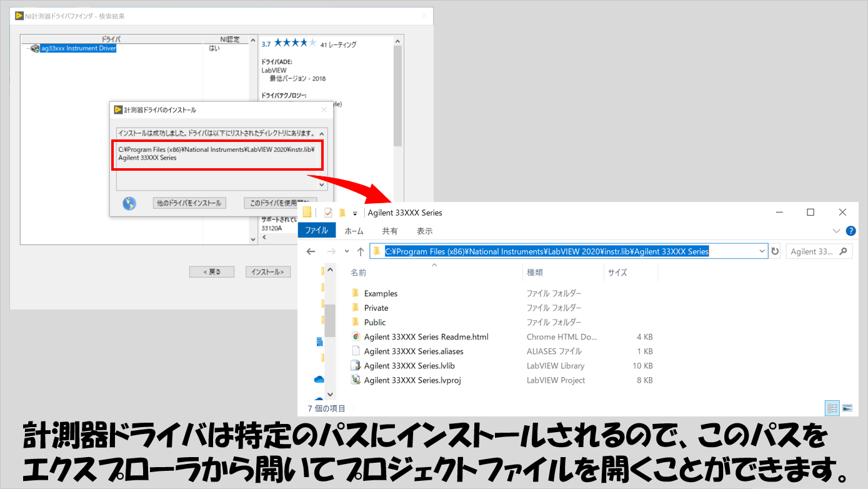Click the New Folder quick access icon
This screenshot has width=868, height=489.
[x=342, y=213]
